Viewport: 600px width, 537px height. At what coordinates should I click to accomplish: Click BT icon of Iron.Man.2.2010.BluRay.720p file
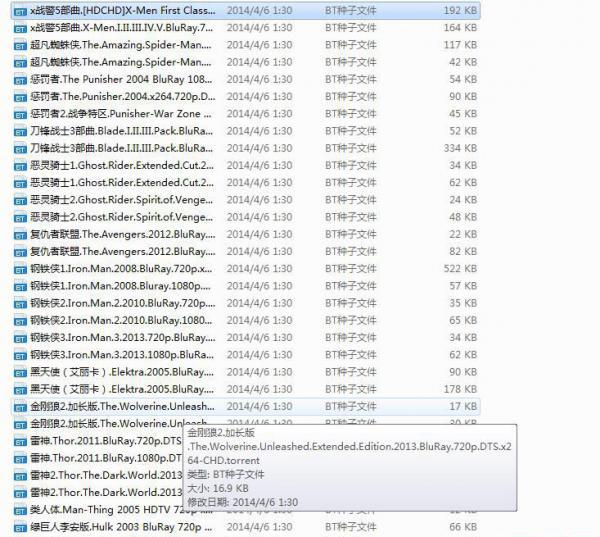20,304
